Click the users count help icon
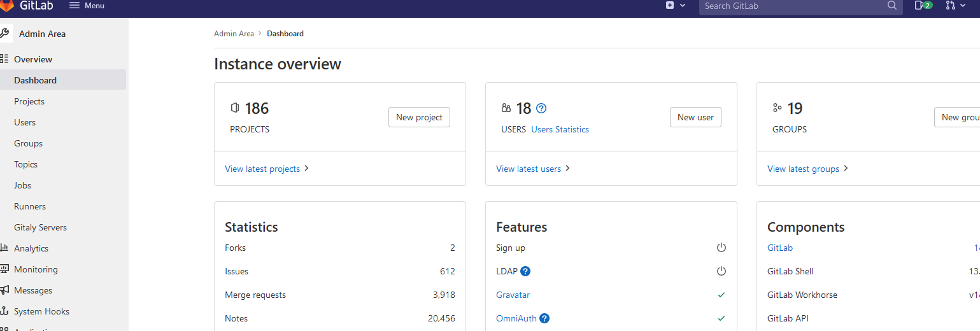The image size is (980, 331). pos(541,108)
